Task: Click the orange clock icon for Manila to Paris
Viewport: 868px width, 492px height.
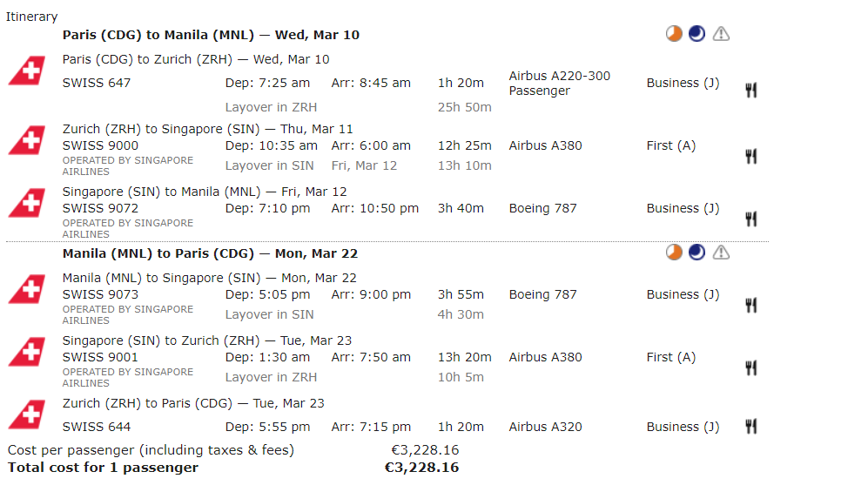Action: point(674,253)
